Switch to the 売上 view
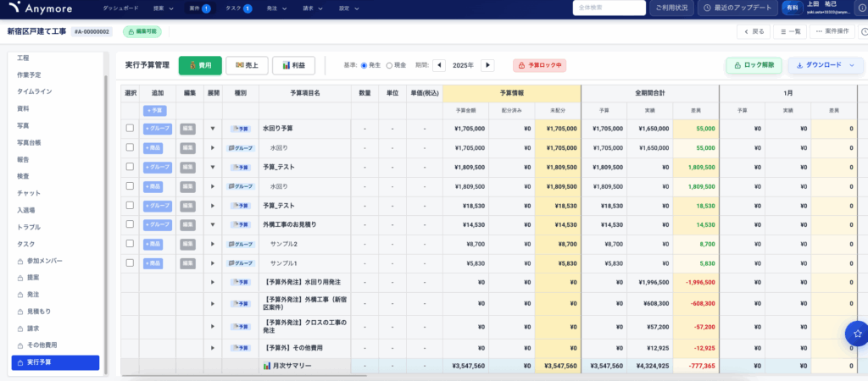The height and width of the screenshot is (381, 868). (x=247, y=65)
